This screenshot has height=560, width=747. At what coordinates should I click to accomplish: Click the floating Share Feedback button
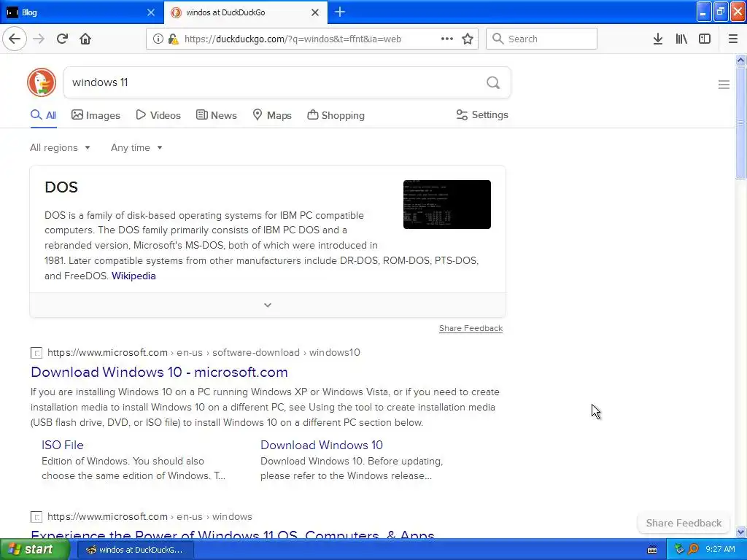[x=684, y=523]
